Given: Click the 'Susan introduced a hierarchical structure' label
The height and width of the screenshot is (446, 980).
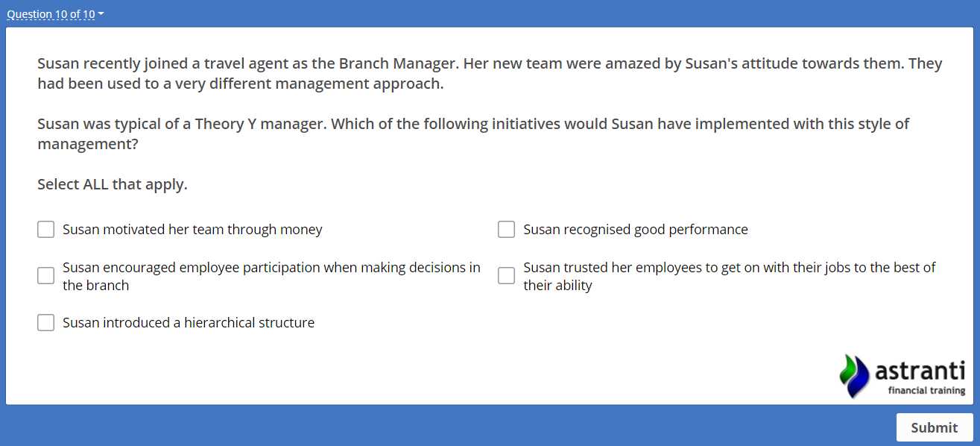Looking at the screenshot, I should click(x=189, y=323).
